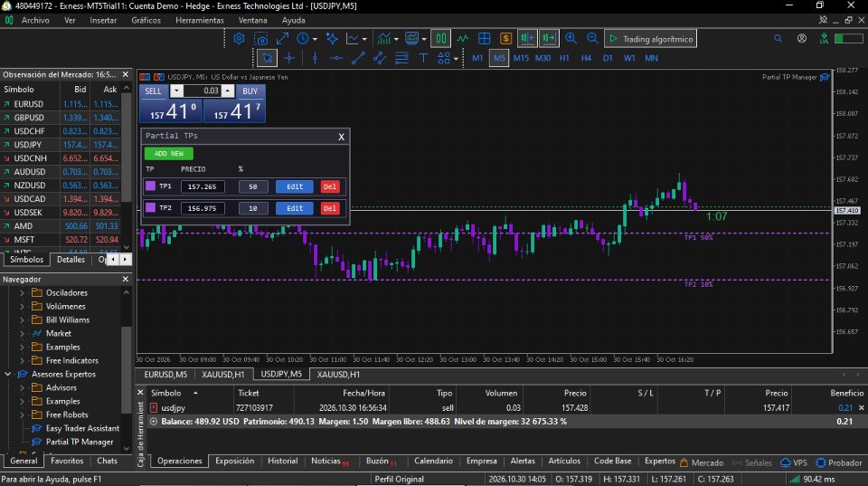
Task: Click the clock icon in the toolbar
Action: [x=302, y=39]
